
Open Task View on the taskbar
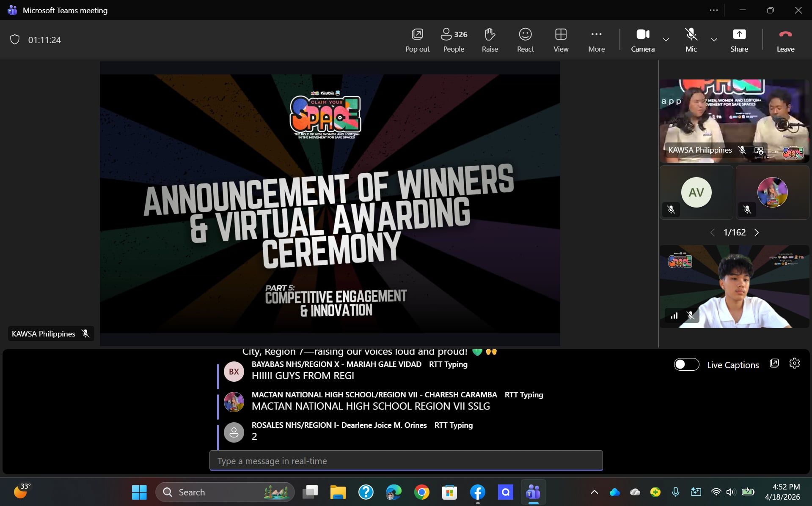coord(310,492)
